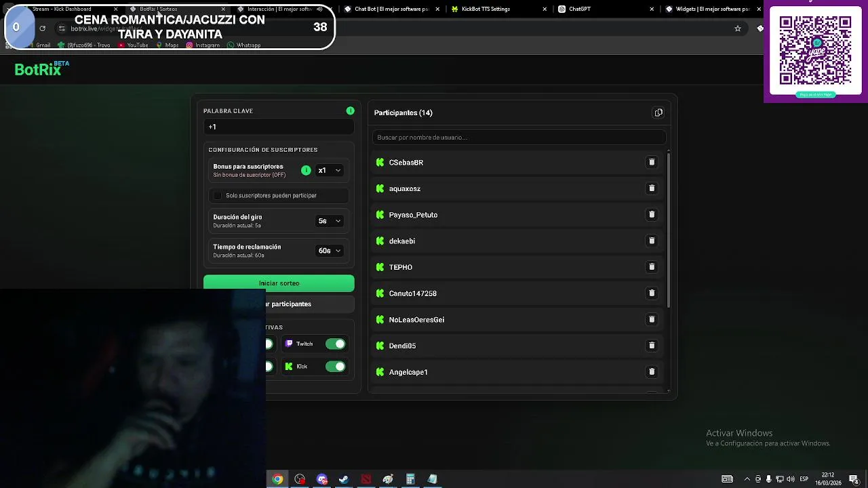Viewport: 868px width, 488px height.
Task: Delete Payaso_Petuto from participants list
Action: pos(652,215)
